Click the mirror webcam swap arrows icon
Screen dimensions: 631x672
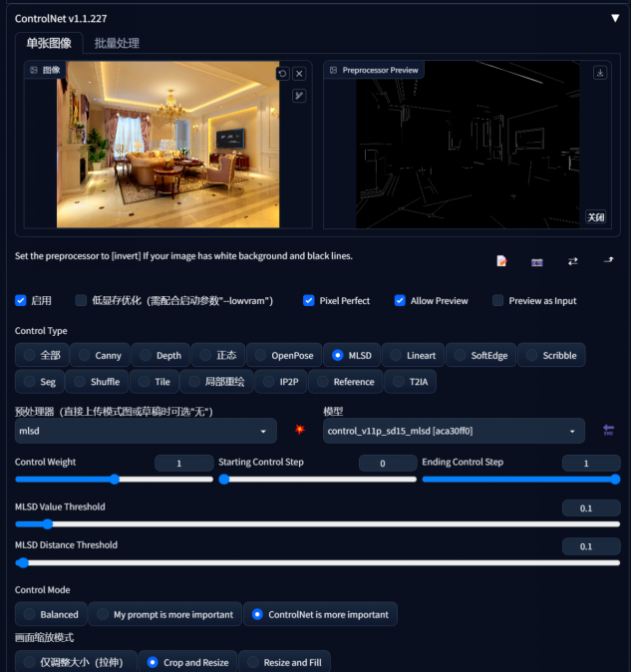coord(573,261)
